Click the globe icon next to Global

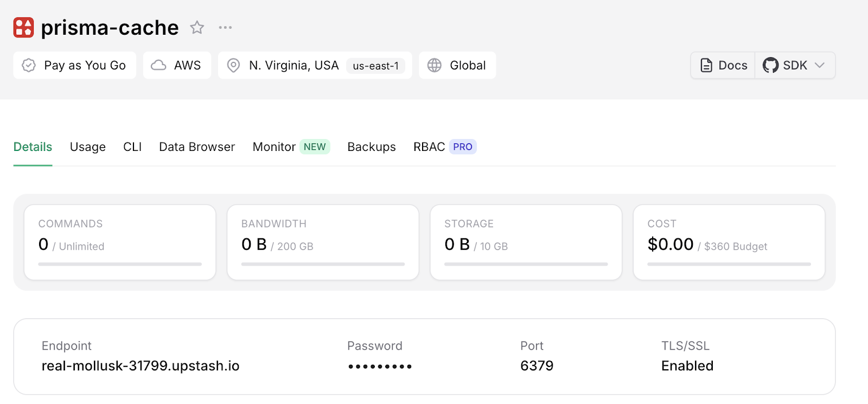435,65
